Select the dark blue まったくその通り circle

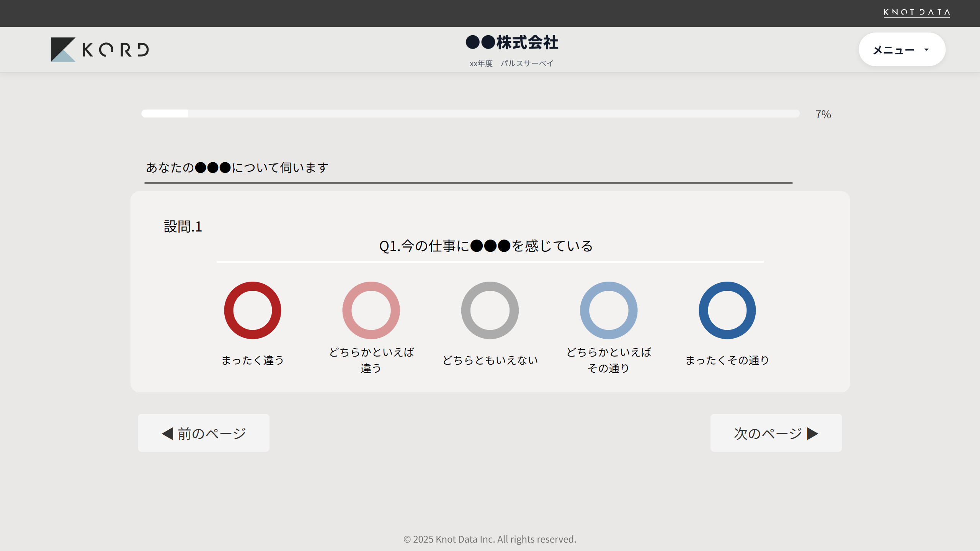(727, 310)
